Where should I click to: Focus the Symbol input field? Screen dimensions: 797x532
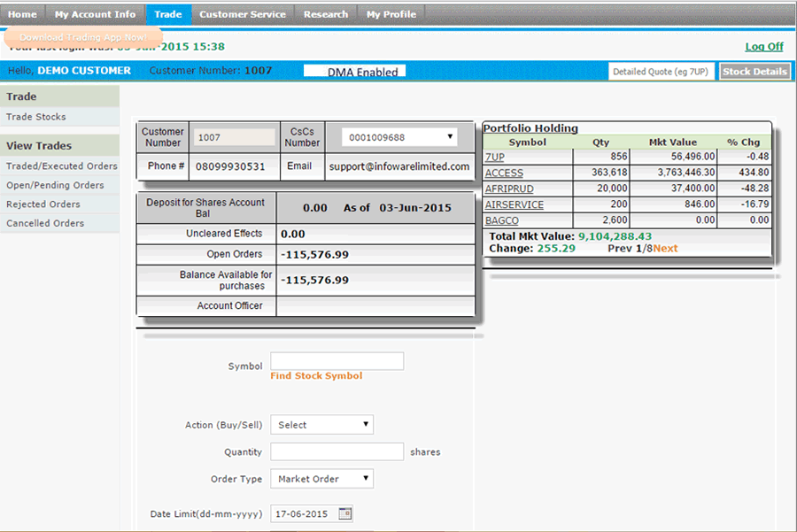click(337, 361)
